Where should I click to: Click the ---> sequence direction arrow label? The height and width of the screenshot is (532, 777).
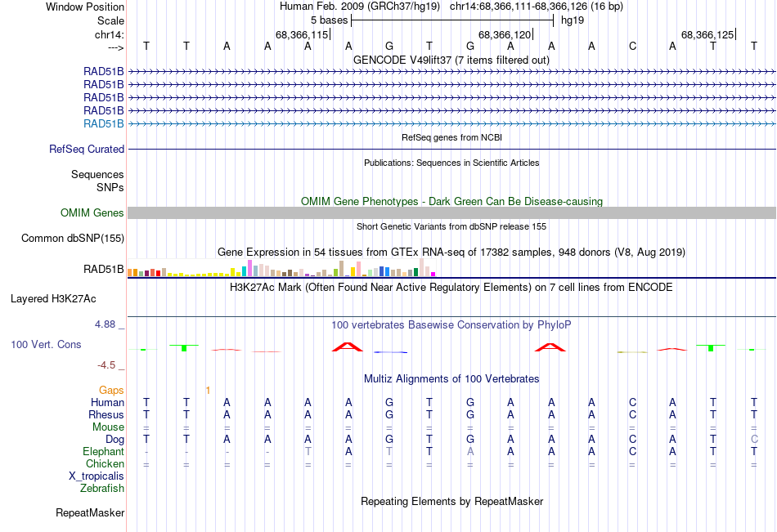(x=115, y=47)
